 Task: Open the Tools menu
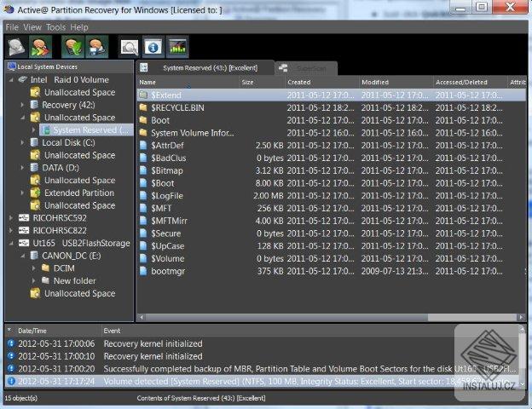click(x=56, y=27)
